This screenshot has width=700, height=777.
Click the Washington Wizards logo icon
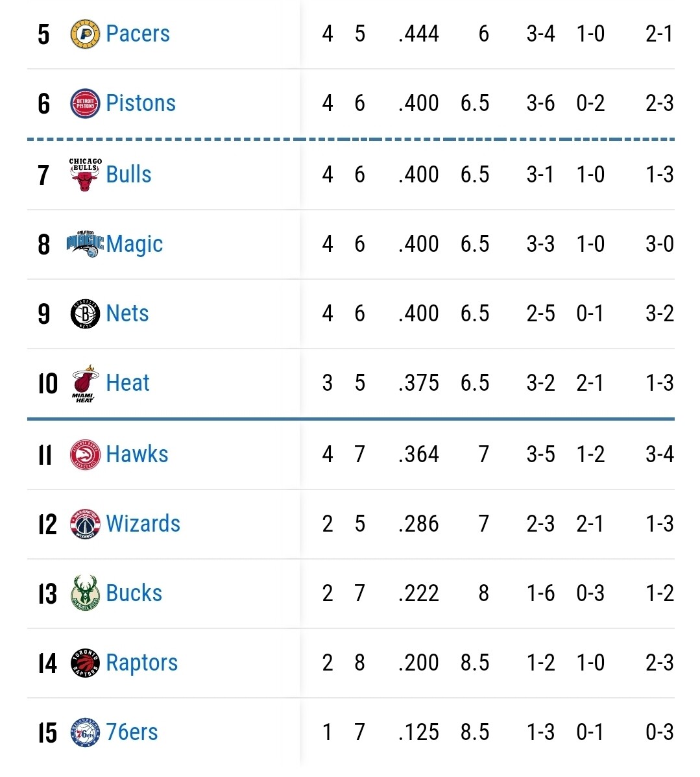pos(85,524)
